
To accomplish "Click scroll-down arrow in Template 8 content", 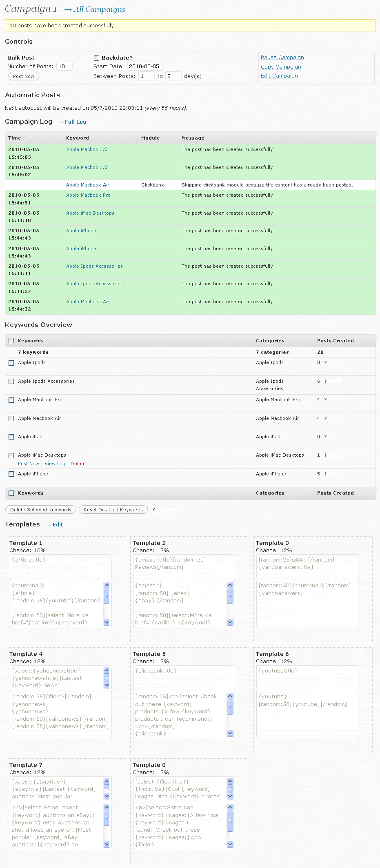I will pos(230,844).
